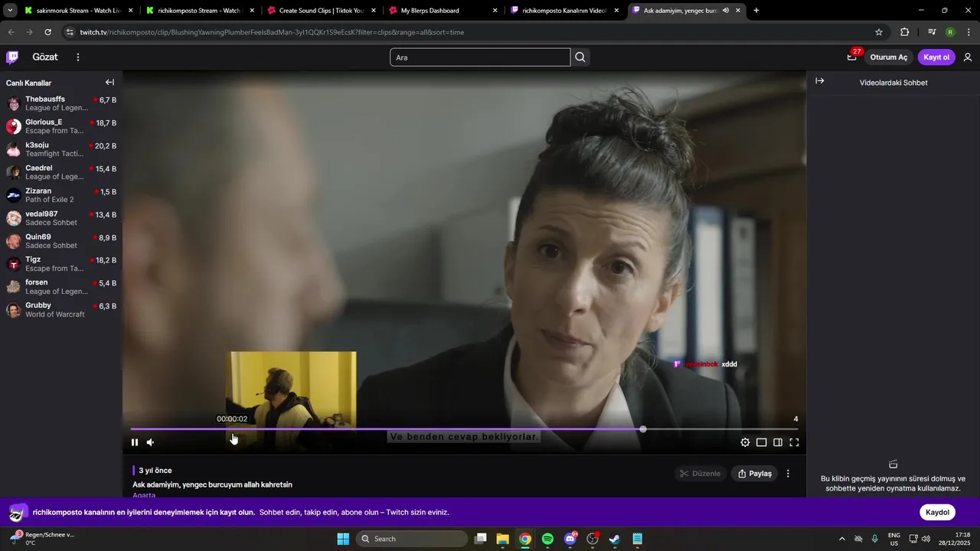The height and width of the screenshot is (551, 980).
Task: Click the clip progress bar handle
Action: pos(643,429)
